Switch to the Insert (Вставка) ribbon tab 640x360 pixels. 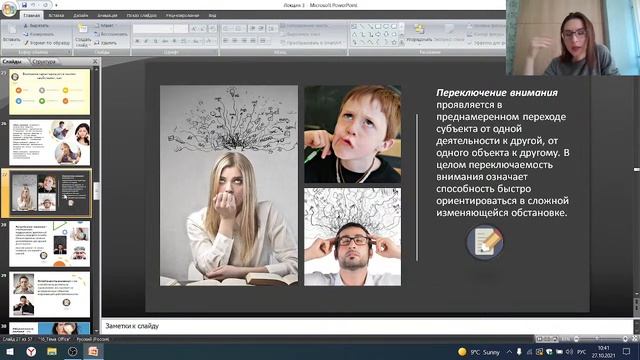tap(56, 16)
